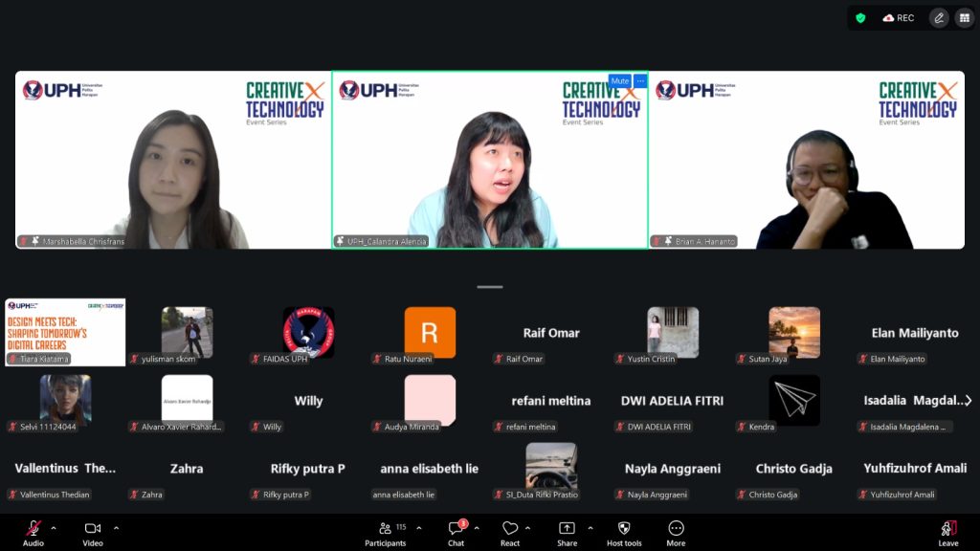This screenshot has height=551, width=980.
Task: Expand the Share options arrow
Action: (590, 528)
